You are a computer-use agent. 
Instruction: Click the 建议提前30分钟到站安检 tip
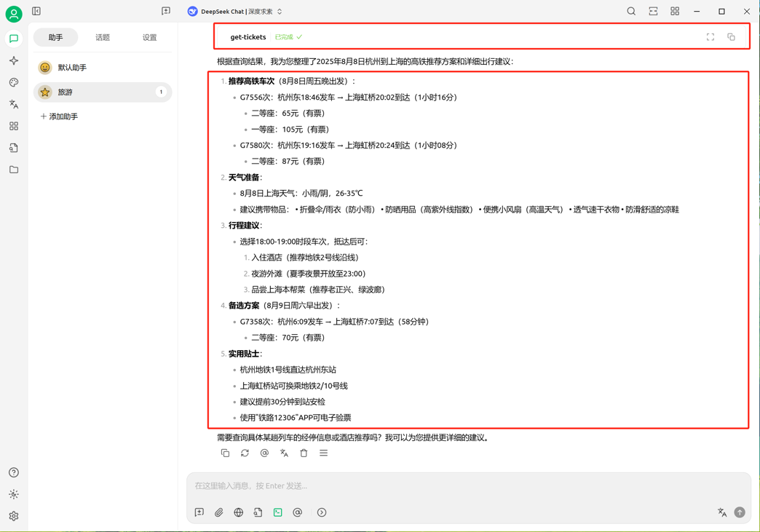[282, 402]
